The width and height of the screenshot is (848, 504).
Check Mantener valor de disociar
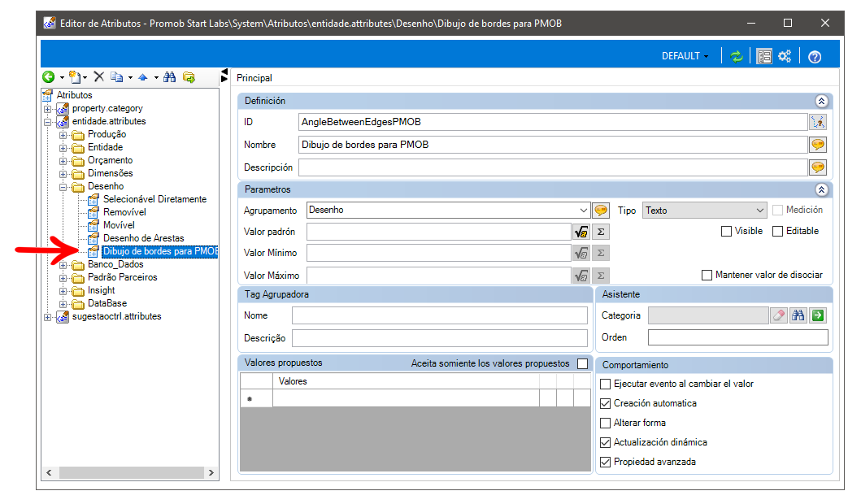pos(707,276)
